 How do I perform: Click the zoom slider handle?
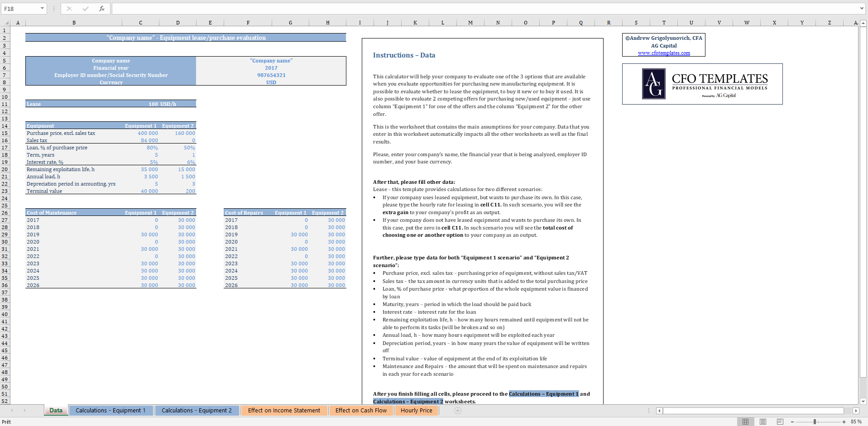pos(815,421)
